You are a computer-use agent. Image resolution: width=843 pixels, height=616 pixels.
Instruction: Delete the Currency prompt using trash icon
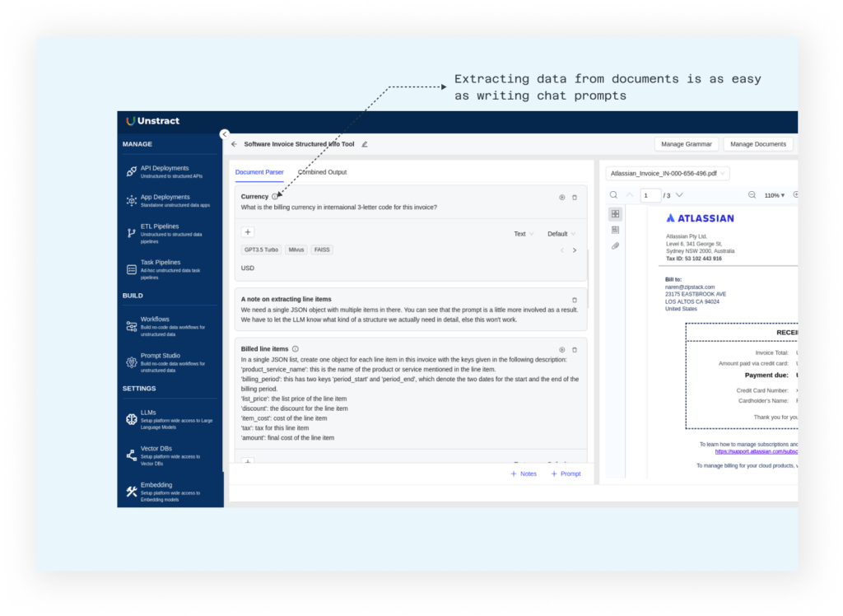[575, 197]
